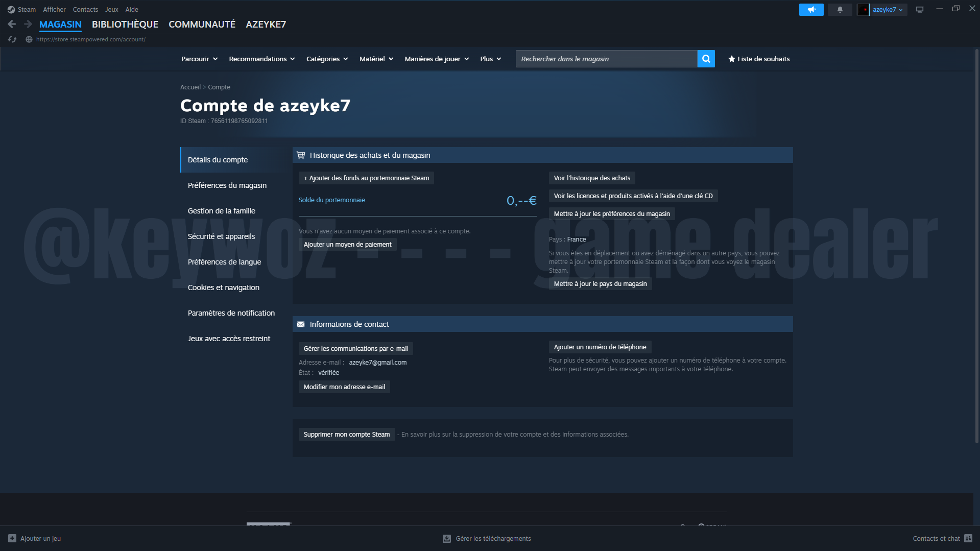Switch to Big Picture mode monitor icon
The height and width of the screenshot is (551, 980).
pyautogui.click(x=919, y=10)
